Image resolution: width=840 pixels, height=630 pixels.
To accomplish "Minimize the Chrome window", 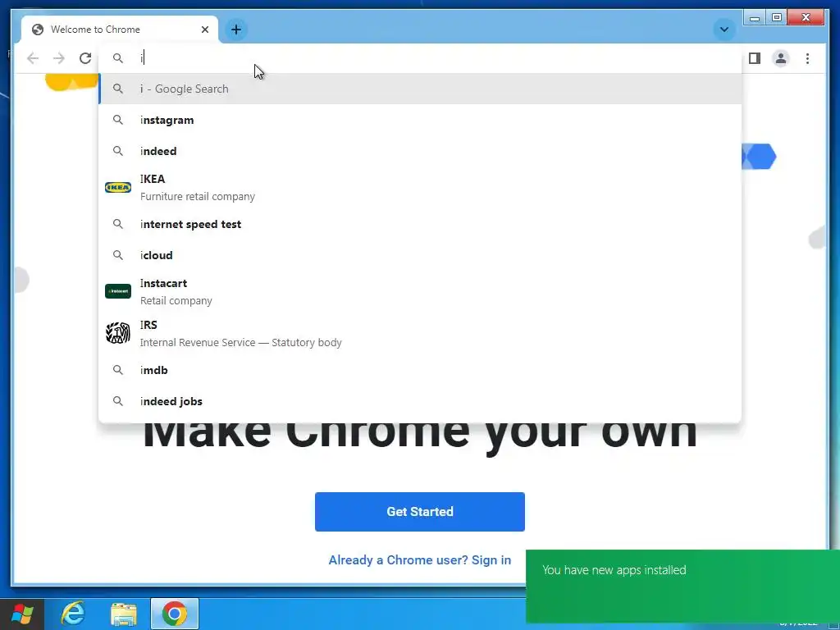I will tap(755, 18).
